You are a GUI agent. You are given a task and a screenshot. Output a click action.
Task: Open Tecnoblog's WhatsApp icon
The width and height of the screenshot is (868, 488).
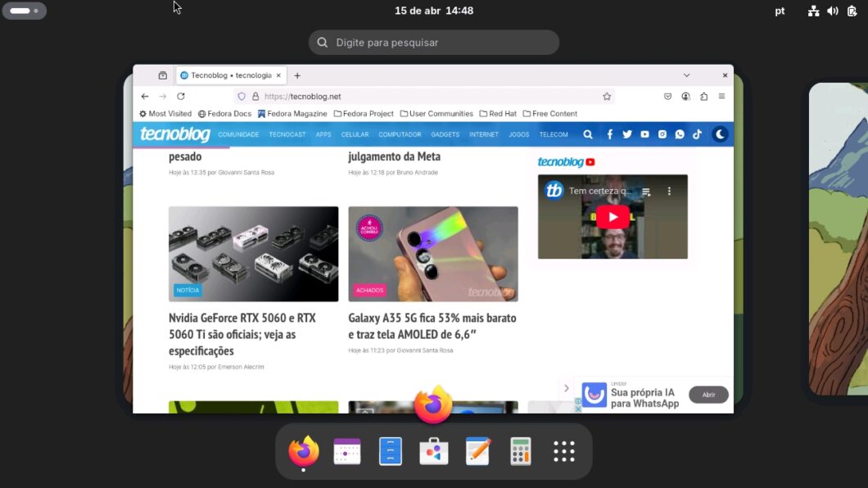[x=680, y=134]
